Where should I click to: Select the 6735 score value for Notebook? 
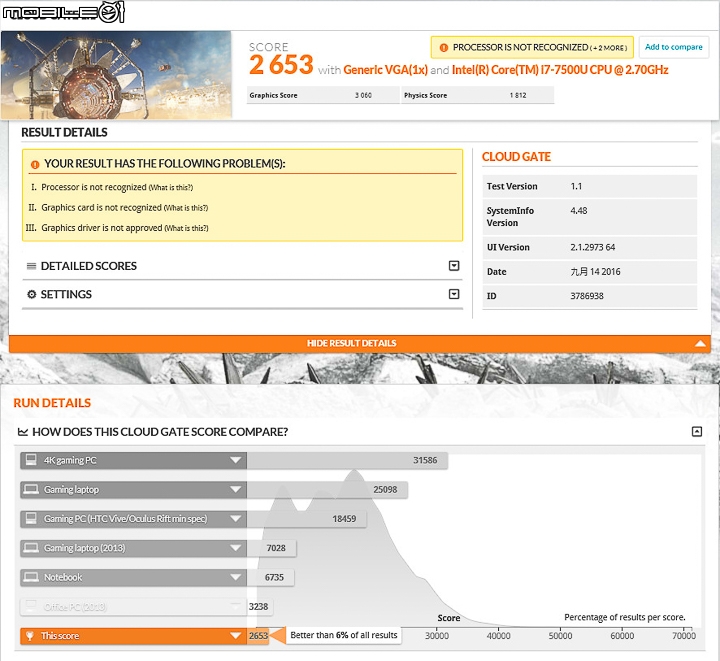coord(274,577)
